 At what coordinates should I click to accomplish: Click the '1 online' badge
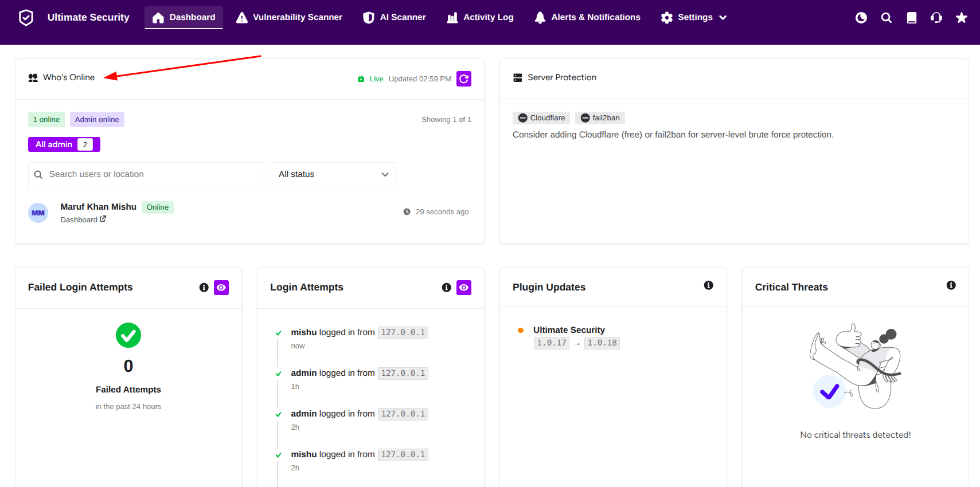tap(46, 120)
